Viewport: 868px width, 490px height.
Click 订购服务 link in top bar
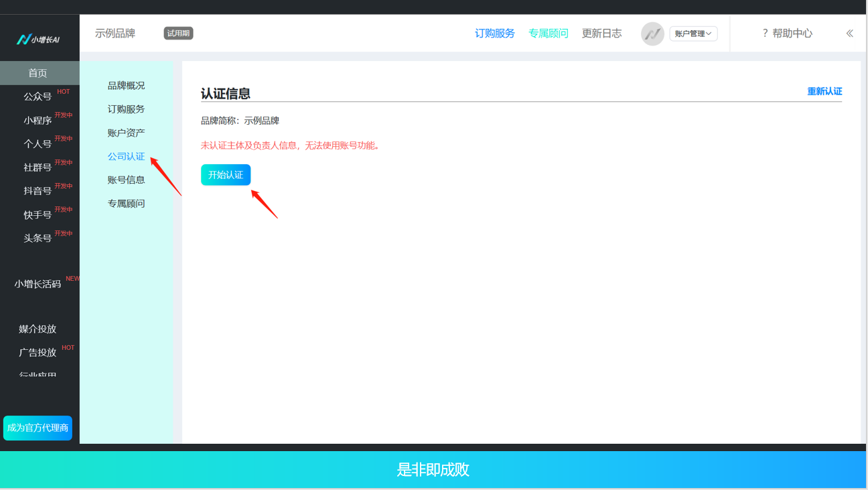pos(495,34)
